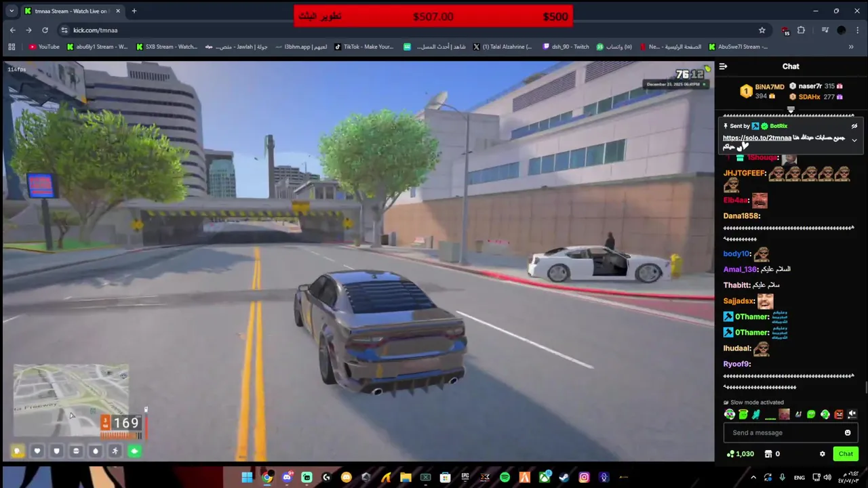Pick the green halo face quick emote
The height and width of the screenshot is (488, 868).
coord(743,414)
